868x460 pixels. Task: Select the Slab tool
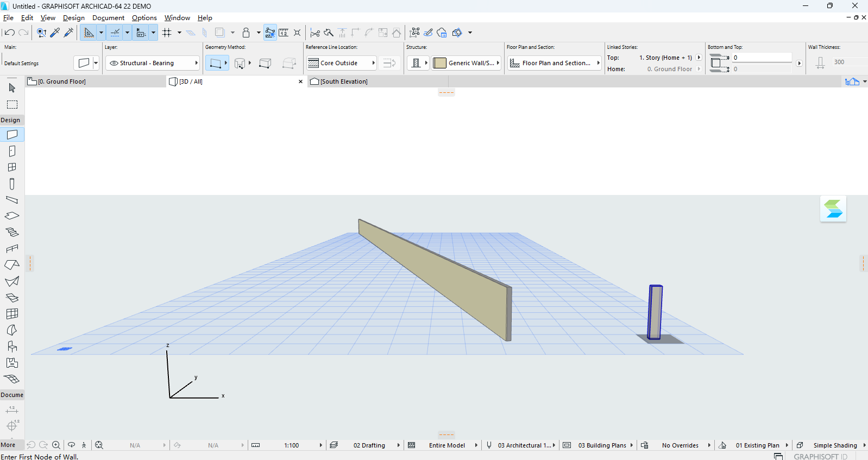pos(12,216)
